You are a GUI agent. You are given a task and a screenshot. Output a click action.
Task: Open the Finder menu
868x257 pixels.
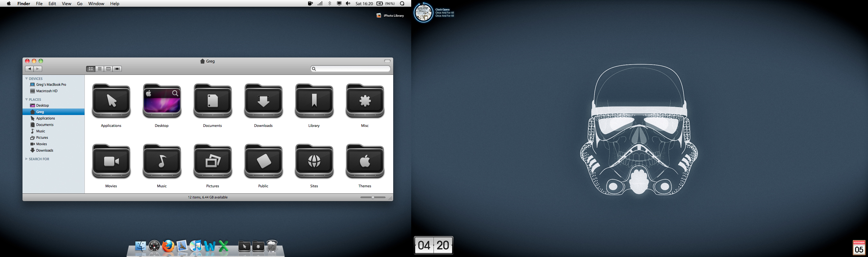pyautogui.click(x=23, y=3)
